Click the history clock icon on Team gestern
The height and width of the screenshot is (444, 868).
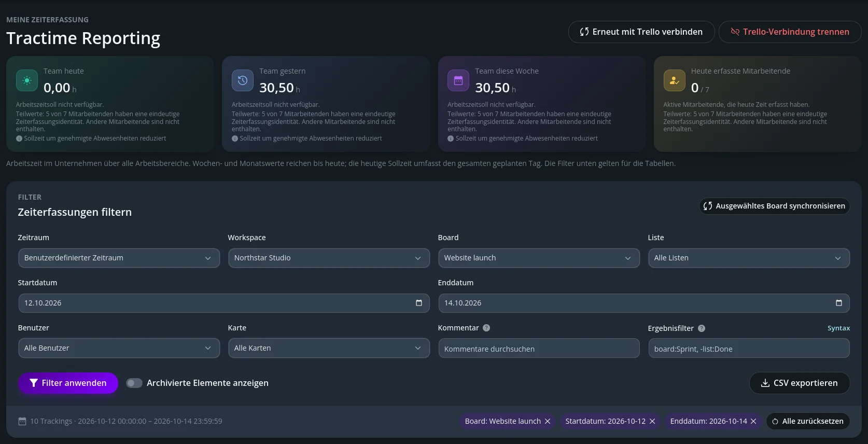(x=243, y=80)
